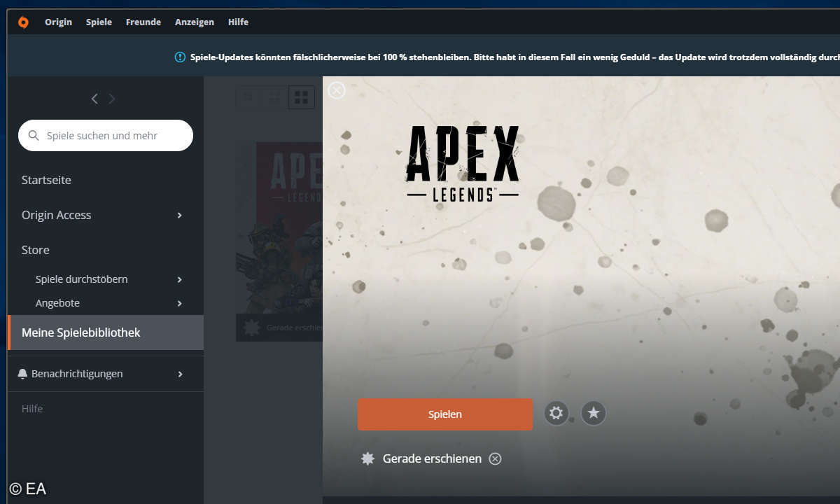This screenshot has height=504, width=840.
Task: Open the Spiele menu
Action: click(99, 22)
